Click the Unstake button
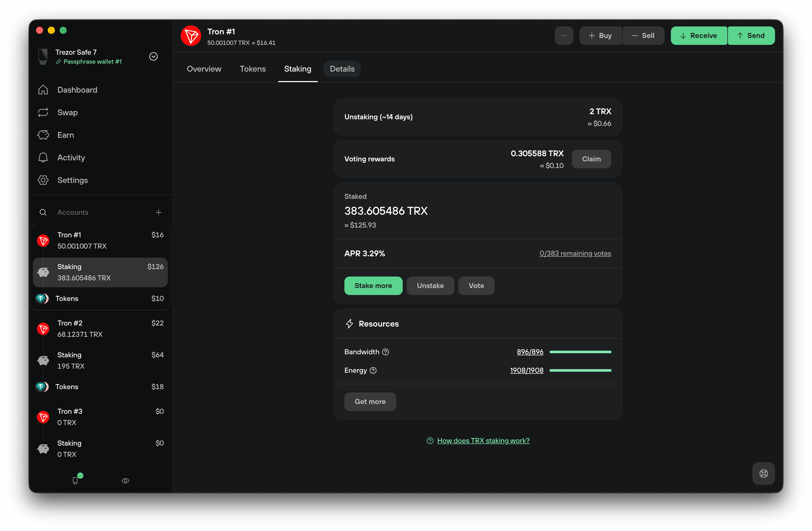Image resolution: width=812 pixels, height=531 pixels. [x=430, y=286]
